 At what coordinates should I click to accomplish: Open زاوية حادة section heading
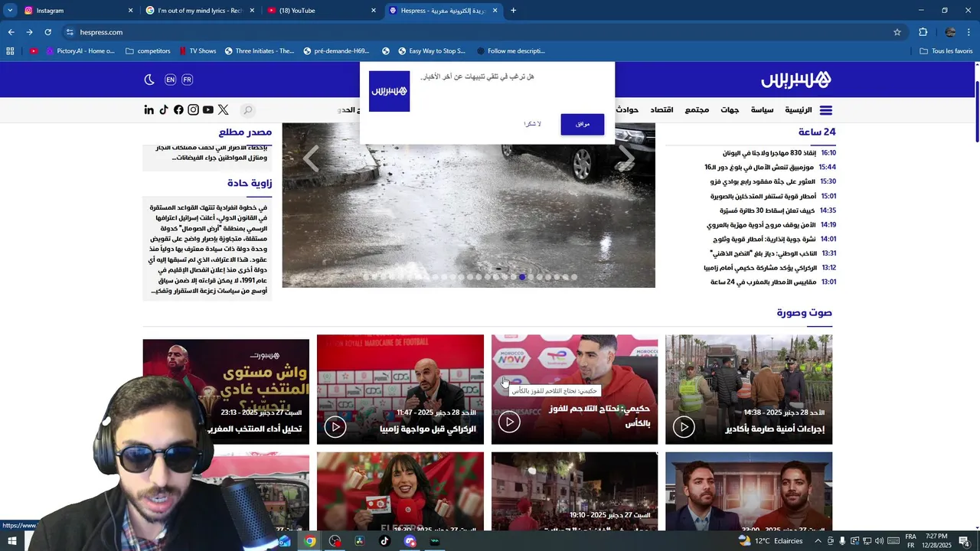[250, 183]
